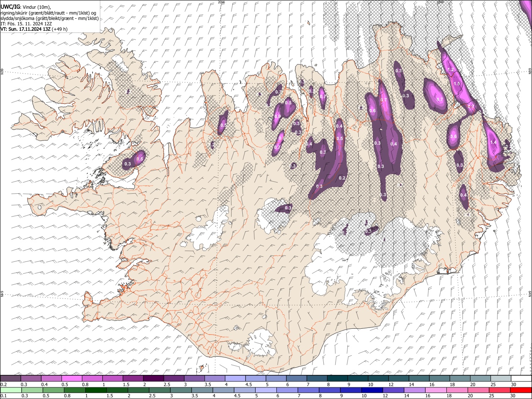Pick the darkest purple 2 snow legend swatch
The width and height of the screenshot is (532, 399).
[x=153, y=379]
